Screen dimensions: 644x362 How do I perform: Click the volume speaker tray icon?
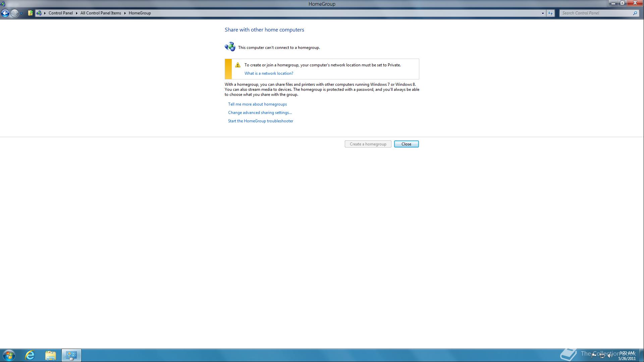click(x=610, y=356)
